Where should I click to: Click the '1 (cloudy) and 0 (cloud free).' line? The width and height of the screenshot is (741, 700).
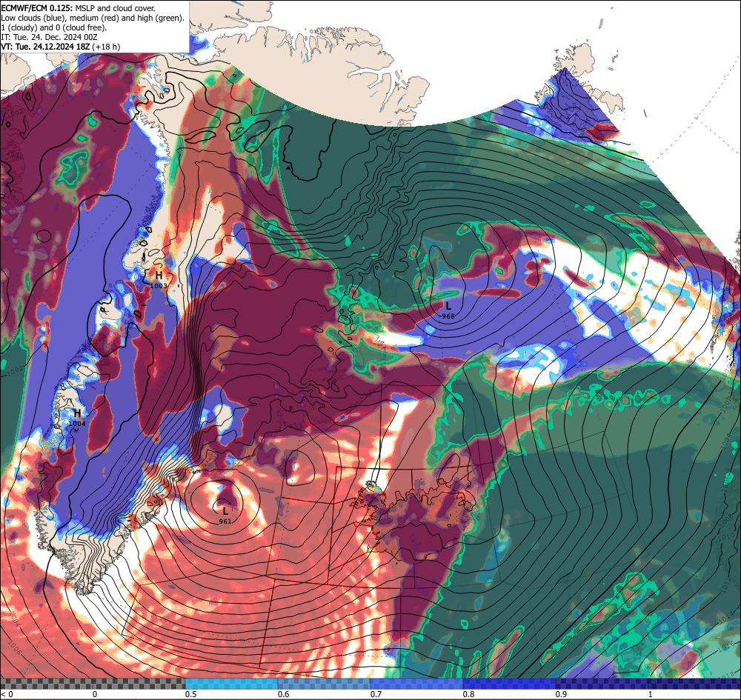click(54, 27)
